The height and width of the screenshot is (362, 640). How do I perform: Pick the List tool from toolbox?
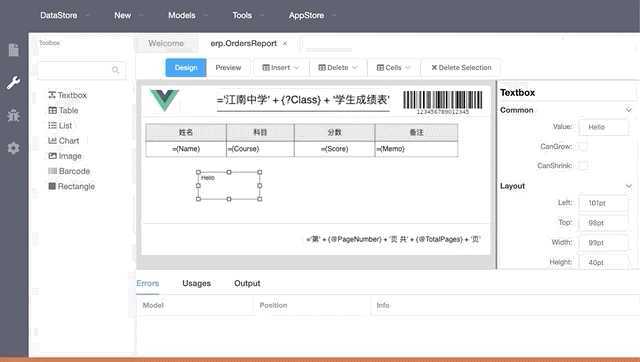60,125
